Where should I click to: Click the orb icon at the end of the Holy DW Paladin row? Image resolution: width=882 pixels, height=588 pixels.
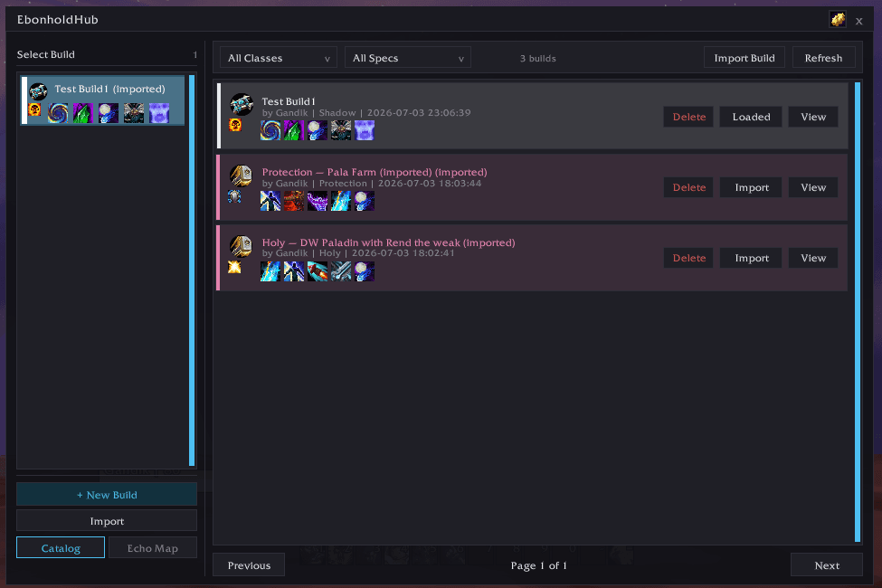tap(365, 271)
